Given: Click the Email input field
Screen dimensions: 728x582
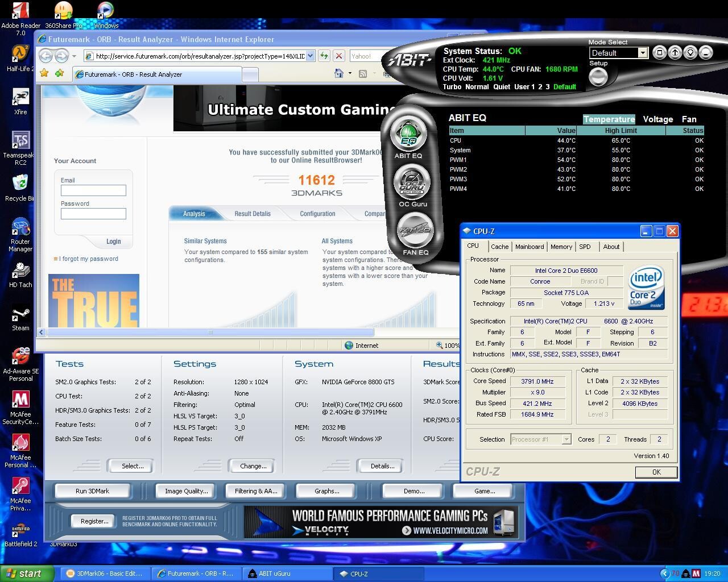Looking at the screenshot, I should click(x=93, y=190).
